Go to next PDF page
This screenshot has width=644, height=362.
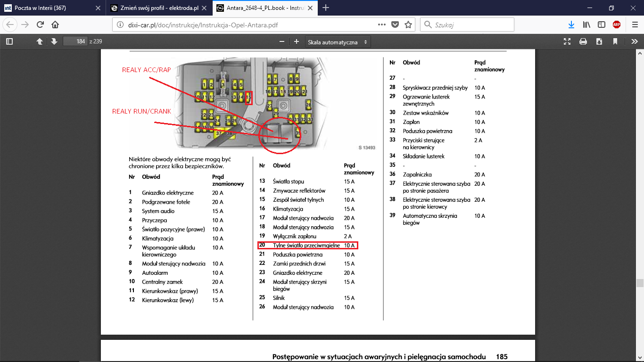54,41
